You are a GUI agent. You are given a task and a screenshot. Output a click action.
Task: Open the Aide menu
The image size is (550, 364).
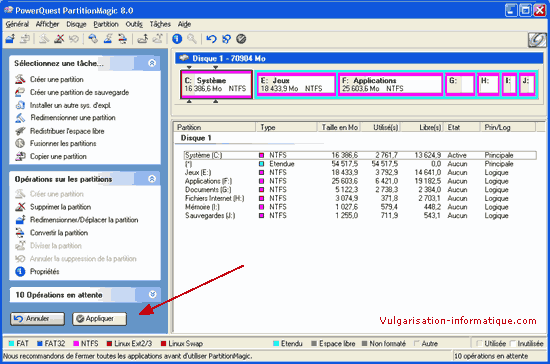[184, 24]
